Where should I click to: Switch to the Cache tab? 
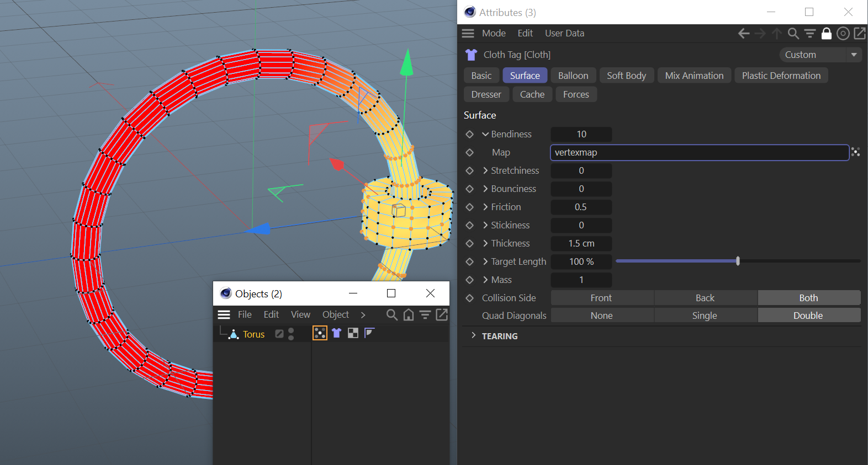[x=532, y=94]
